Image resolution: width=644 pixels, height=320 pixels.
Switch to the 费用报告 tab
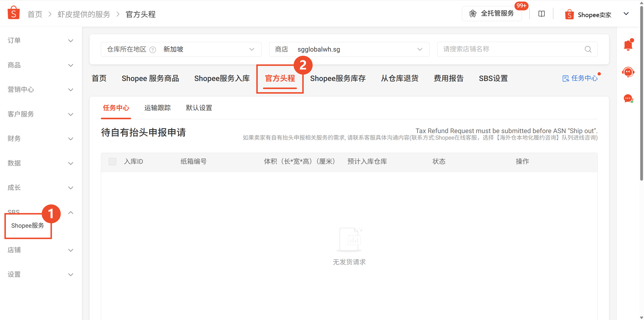pyautogui.click(x=448, y=78)
